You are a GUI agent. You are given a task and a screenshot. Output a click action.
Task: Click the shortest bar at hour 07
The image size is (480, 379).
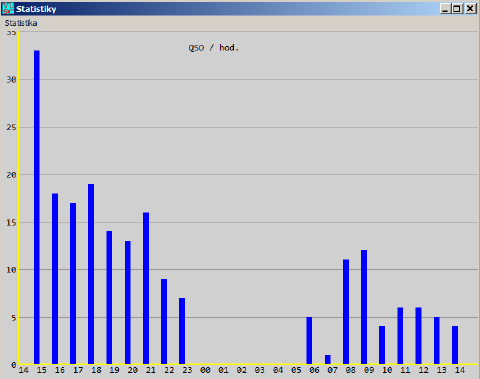coord(328,359)
